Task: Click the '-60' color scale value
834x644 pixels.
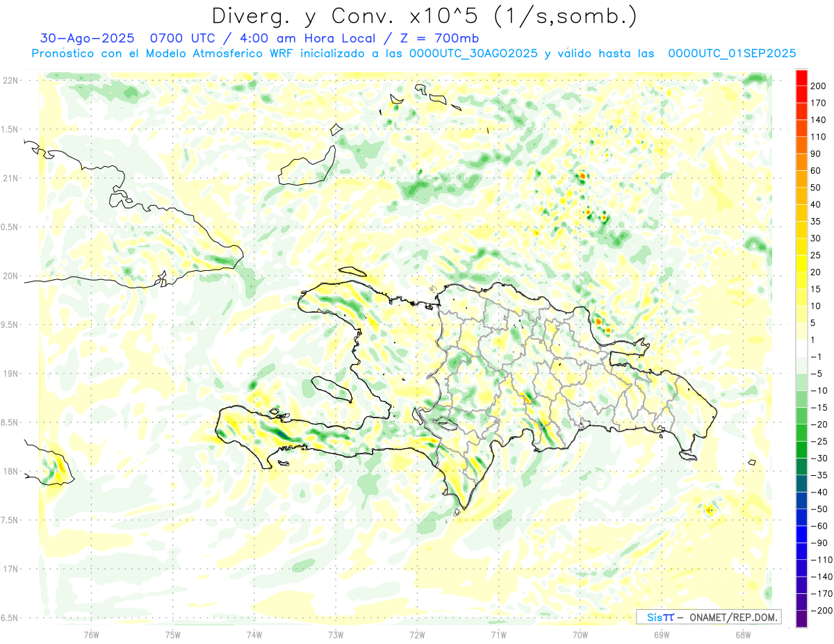Action: [818, 526]
